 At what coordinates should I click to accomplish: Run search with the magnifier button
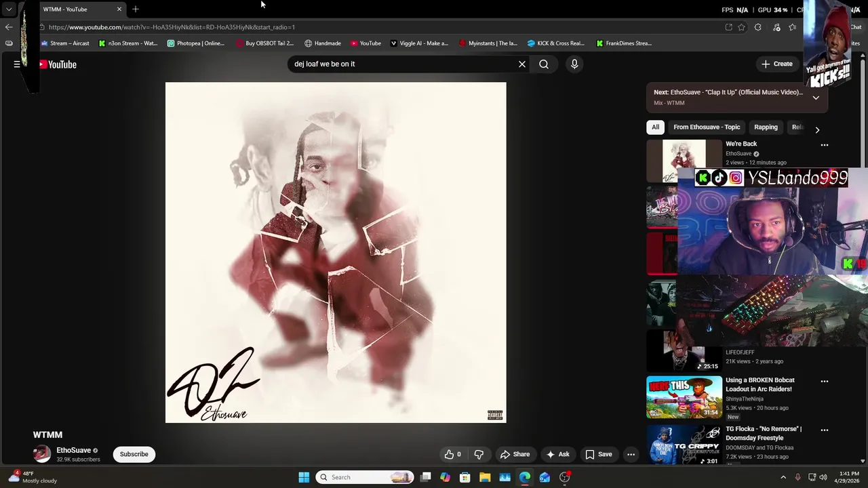[544, 64]
